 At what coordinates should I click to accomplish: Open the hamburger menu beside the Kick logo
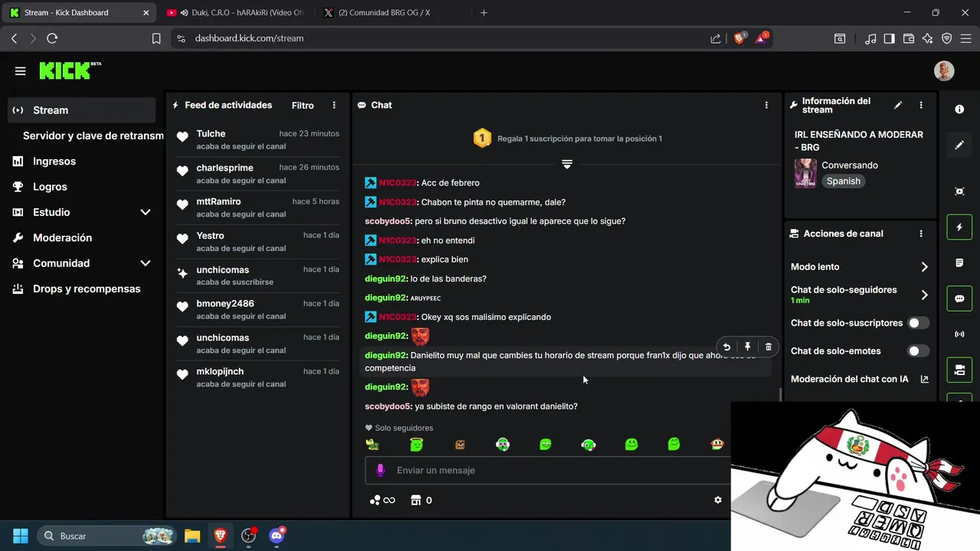(21, 71)
